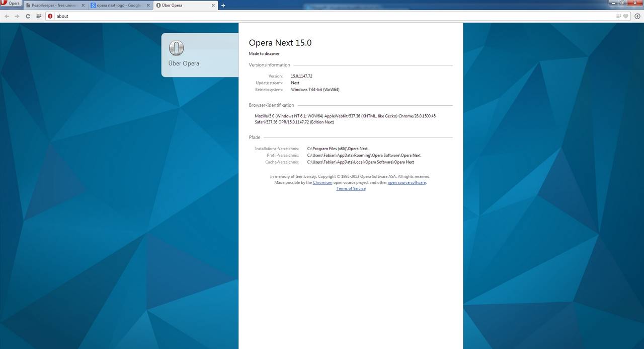Select the Über Opera sidebar entry
The image size is (644, 349).
pyautogui.click(x=200, y=55)
